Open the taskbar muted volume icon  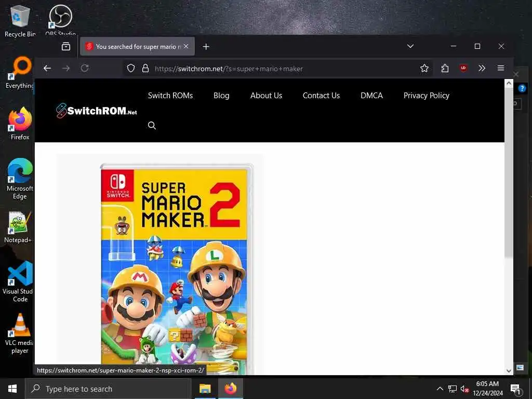[x=464, y=389]
